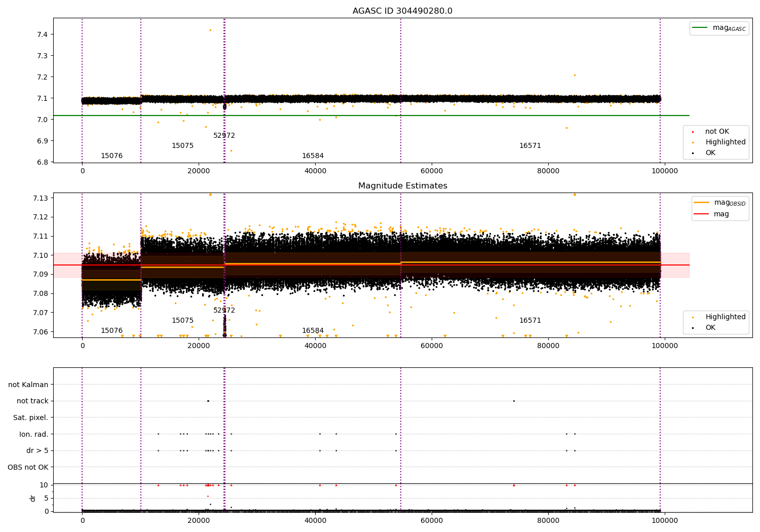Click the 'not Kalman' row label

click(x=28, y=385)
